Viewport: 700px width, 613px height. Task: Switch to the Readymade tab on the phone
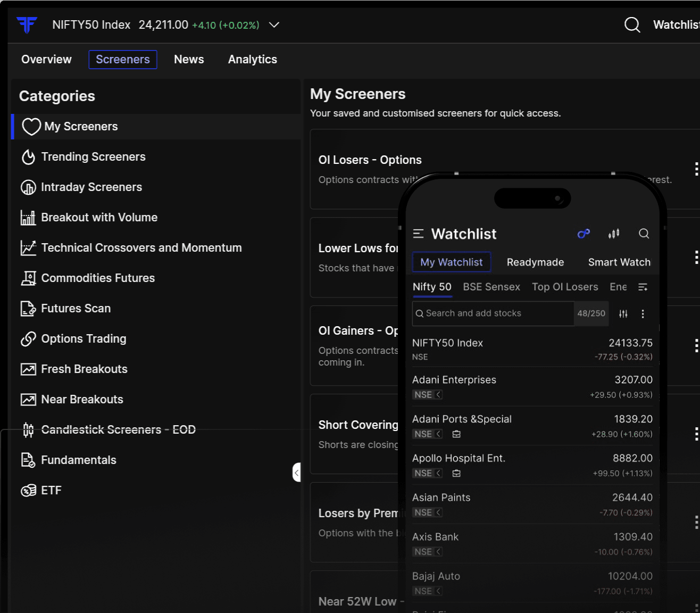click(535, 262)
